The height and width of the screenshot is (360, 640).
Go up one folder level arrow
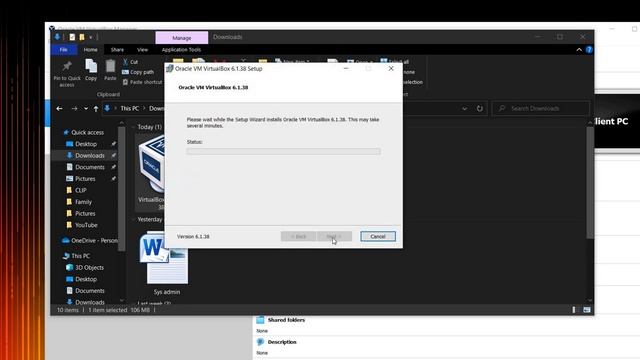[x=96, y=109]
